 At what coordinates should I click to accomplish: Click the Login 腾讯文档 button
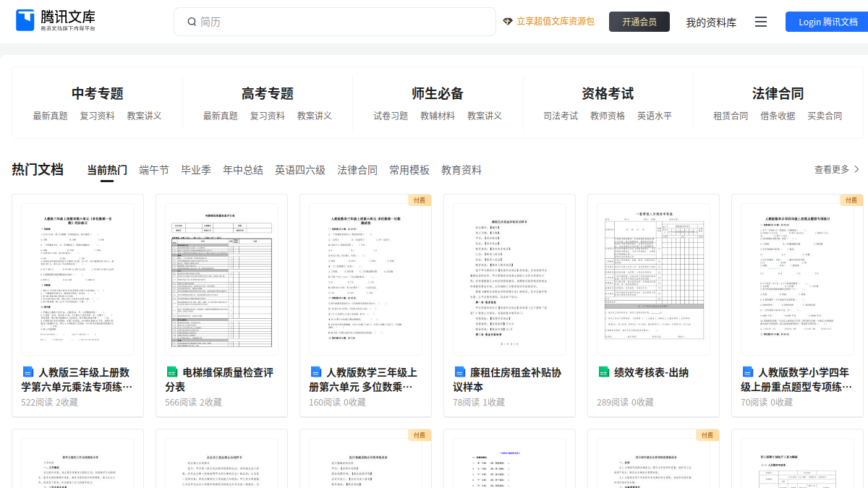tap(827, 22)
